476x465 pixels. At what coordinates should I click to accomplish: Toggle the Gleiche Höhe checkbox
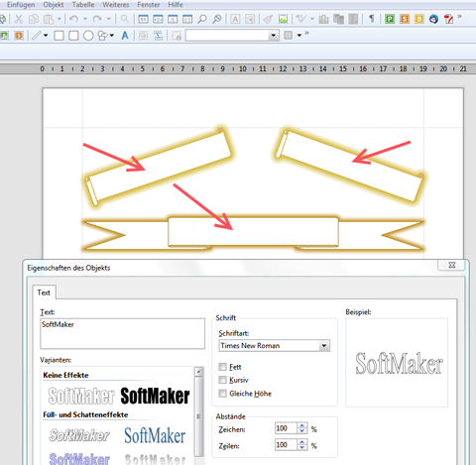[223, 394]
